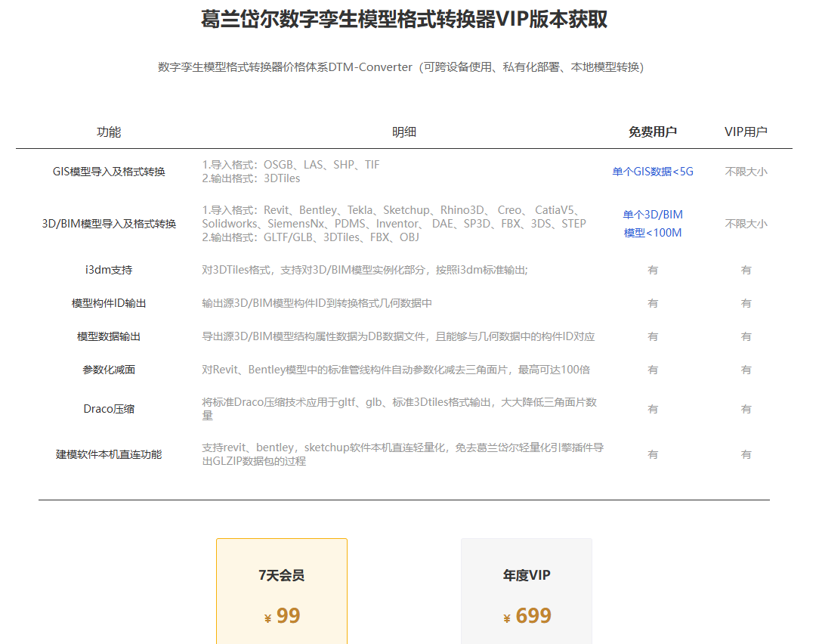Select the 年度VIP pricing card
The width and height of the screenshot is (819, 644).
tap(527, 591)
